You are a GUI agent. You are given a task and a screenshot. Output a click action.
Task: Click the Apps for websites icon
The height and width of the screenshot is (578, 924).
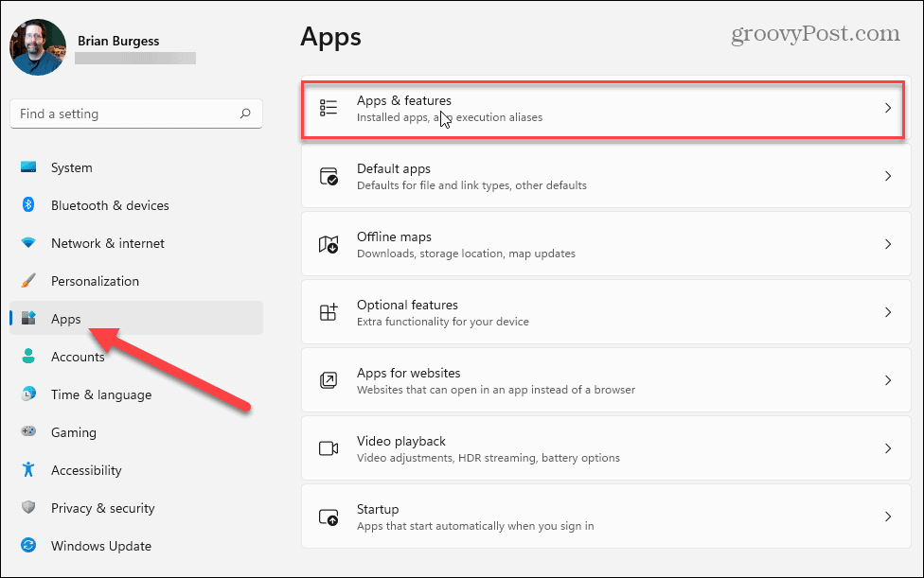[x=329, y=380]
